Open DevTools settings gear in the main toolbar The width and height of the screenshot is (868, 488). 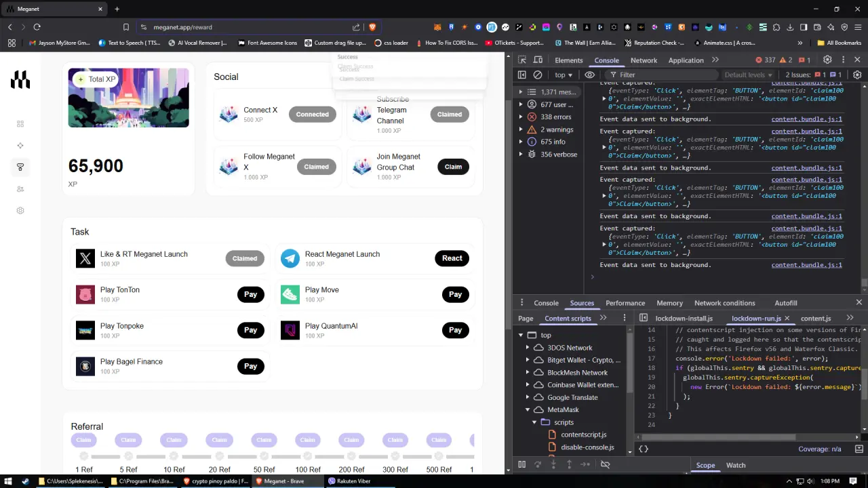[x=827, y=60]
